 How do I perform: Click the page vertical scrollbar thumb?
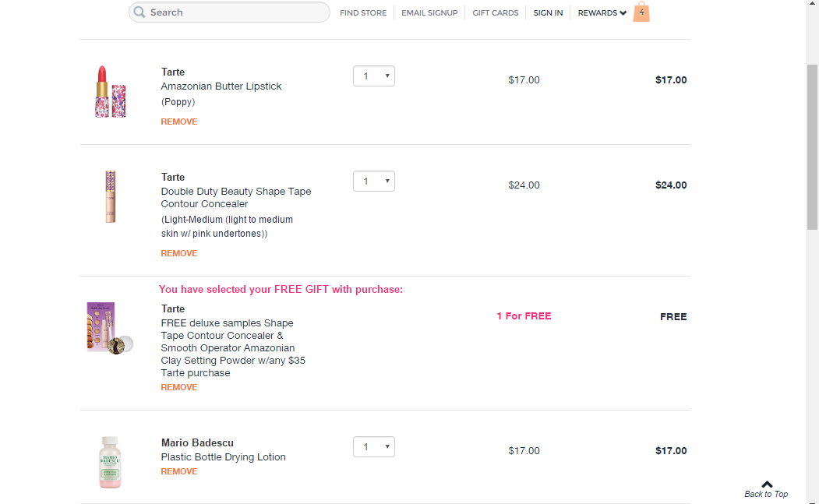pos(812,147)
